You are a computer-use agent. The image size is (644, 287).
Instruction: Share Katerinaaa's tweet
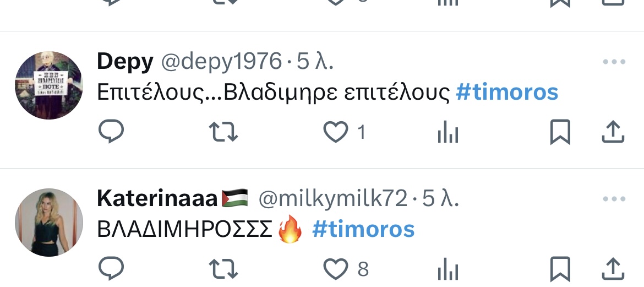coord(613,269)
